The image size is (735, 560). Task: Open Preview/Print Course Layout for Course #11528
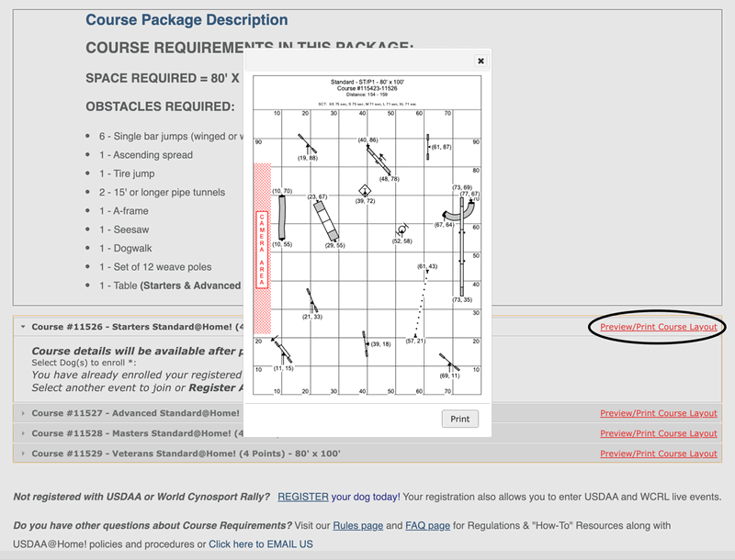click(658, 433)
